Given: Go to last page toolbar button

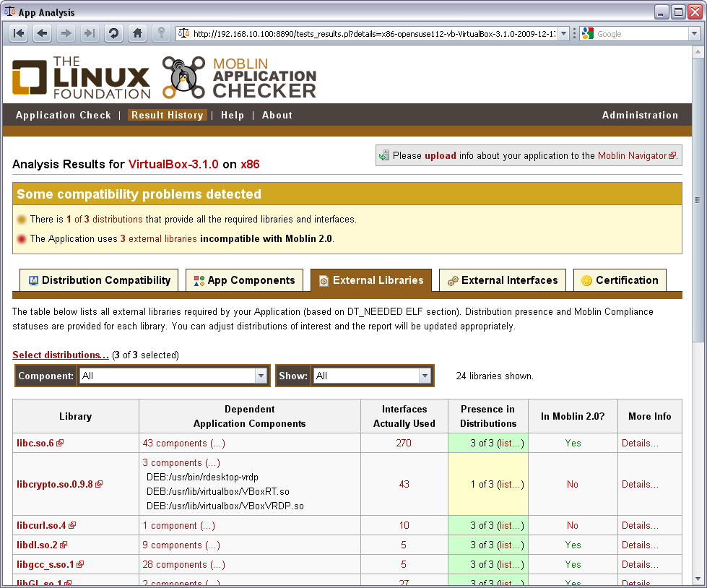Looking at the screenshot, I should click(x=90, y=33).
